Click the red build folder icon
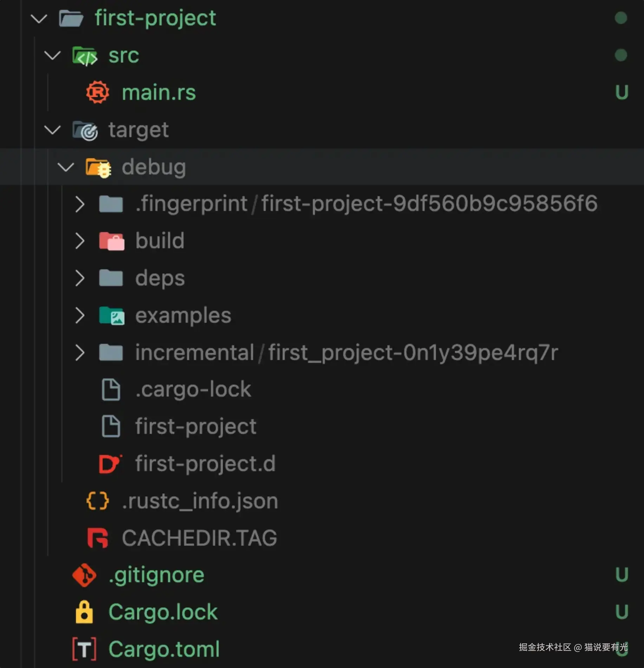644x668 pixels. (x=111, y=241)
